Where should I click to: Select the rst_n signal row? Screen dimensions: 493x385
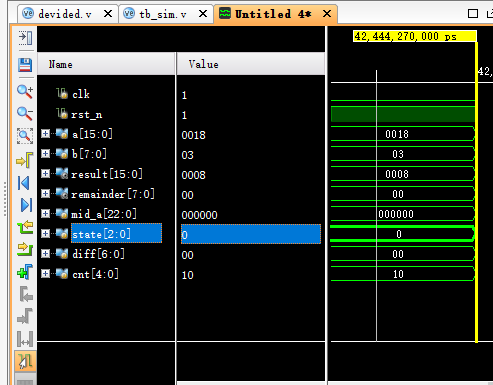coord(86,115)
